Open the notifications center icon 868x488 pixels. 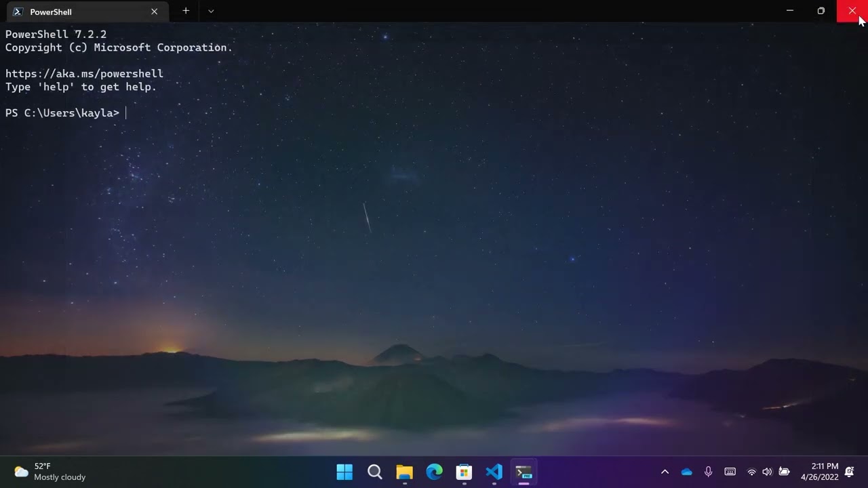coord(849,472)
